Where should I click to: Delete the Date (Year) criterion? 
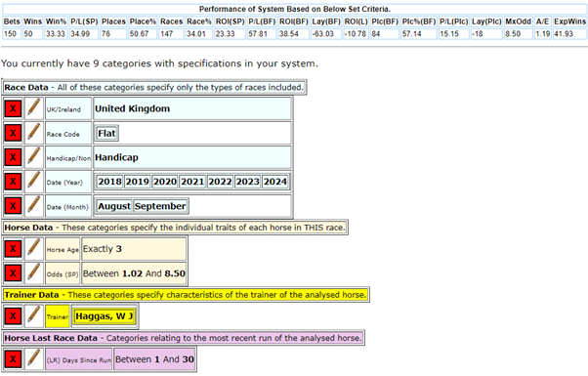[x=13, y=182]
